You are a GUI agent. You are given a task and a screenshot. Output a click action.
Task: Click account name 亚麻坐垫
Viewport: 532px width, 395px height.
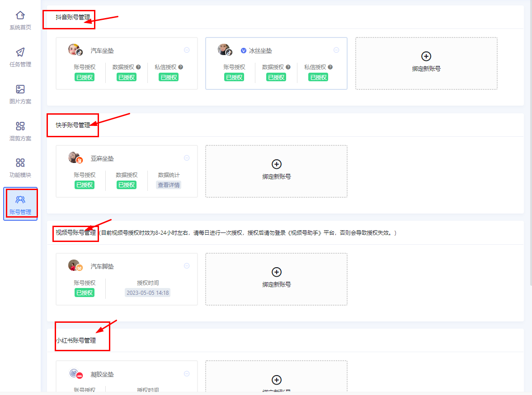coord(102,158)
